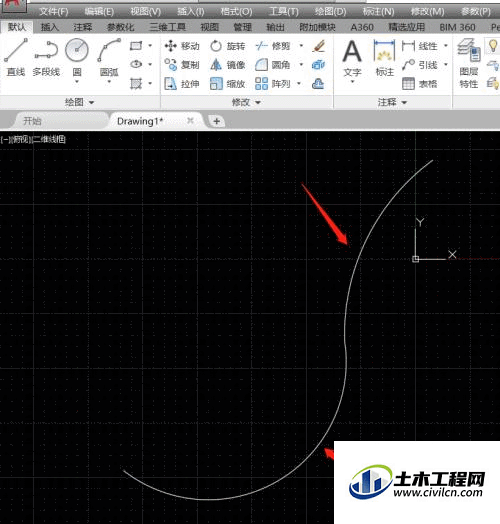Image resolution: width=500 pixels, height=524 pixels.
Task: Click the Offset tool icon
Action: pyautogui.click(x=318, y=84)
